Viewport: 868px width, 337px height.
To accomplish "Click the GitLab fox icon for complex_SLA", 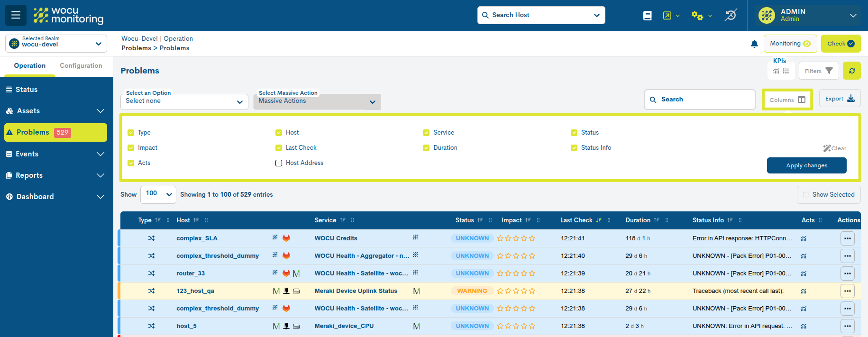I will coord(286,238).
